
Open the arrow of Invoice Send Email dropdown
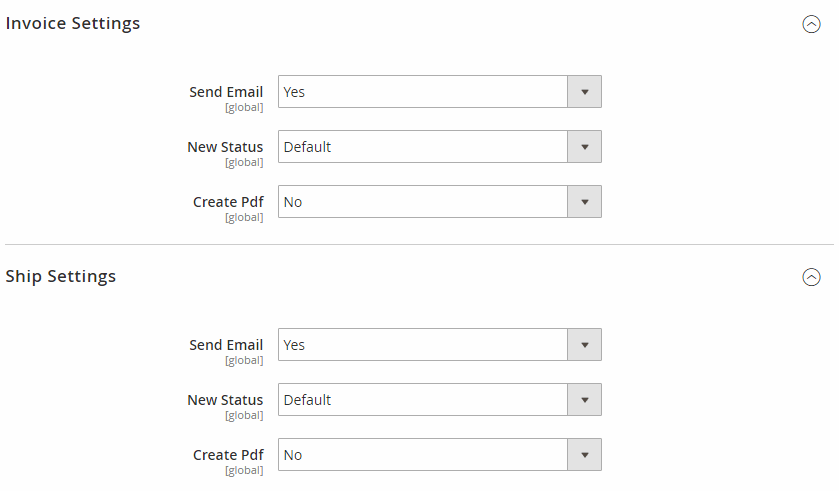[x=584, y=92]
